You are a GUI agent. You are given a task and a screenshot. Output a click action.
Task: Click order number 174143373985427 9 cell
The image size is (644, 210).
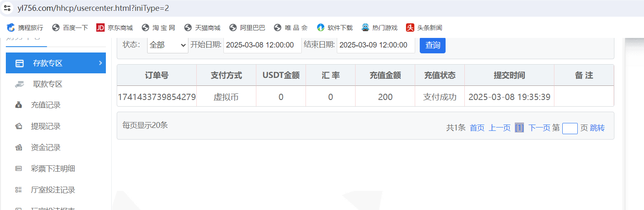[x=157, y=97]
